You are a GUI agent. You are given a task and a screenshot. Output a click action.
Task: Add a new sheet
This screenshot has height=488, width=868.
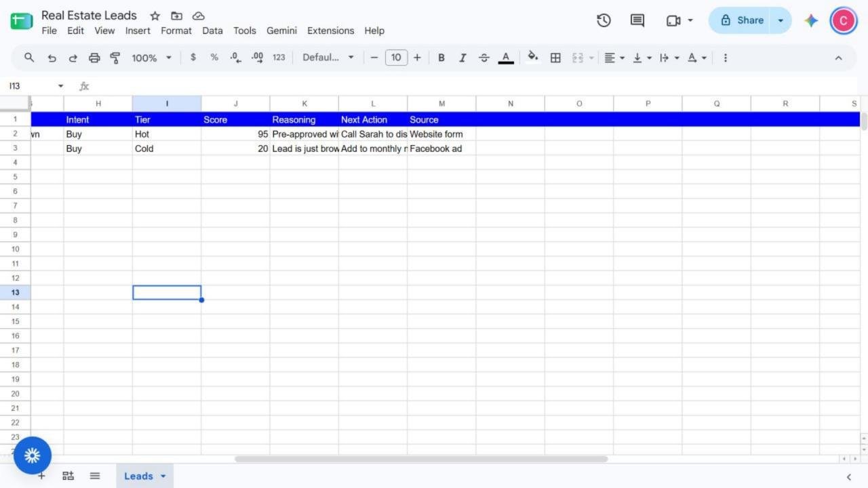click(x=41, y=476)
